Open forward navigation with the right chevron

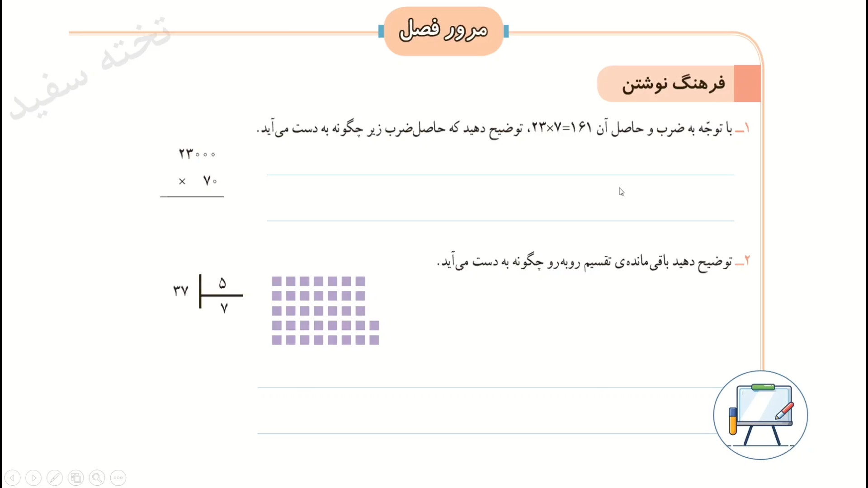tap(34, 478)
